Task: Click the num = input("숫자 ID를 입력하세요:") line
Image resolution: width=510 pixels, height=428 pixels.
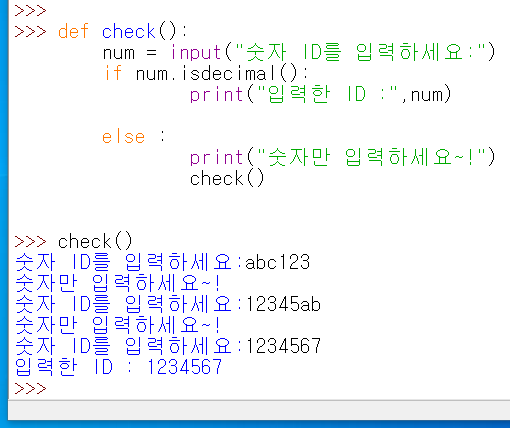Action: (x=299, y=53)
